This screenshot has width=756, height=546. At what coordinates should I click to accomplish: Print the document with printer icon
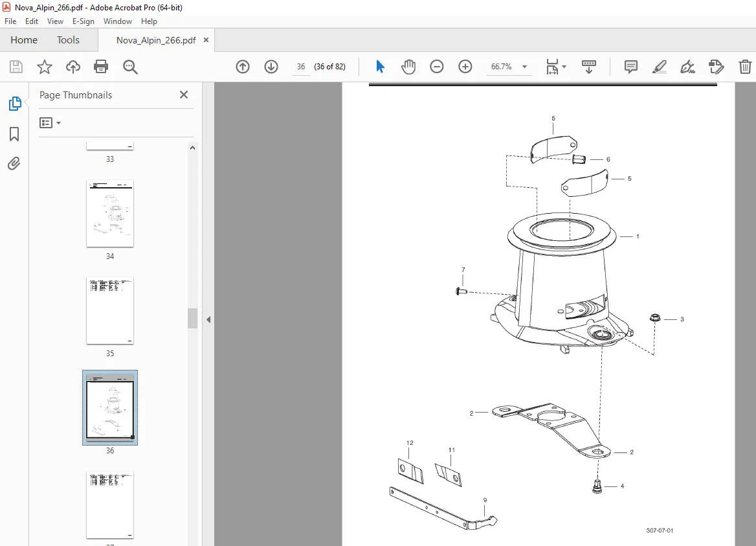(101, 67)
